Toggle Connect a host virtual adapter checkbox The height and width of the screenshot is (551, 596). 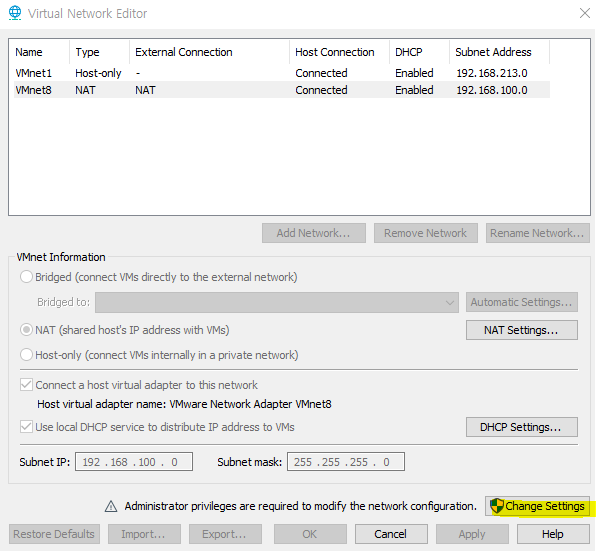pyautogui.click(x=26, y=385)
